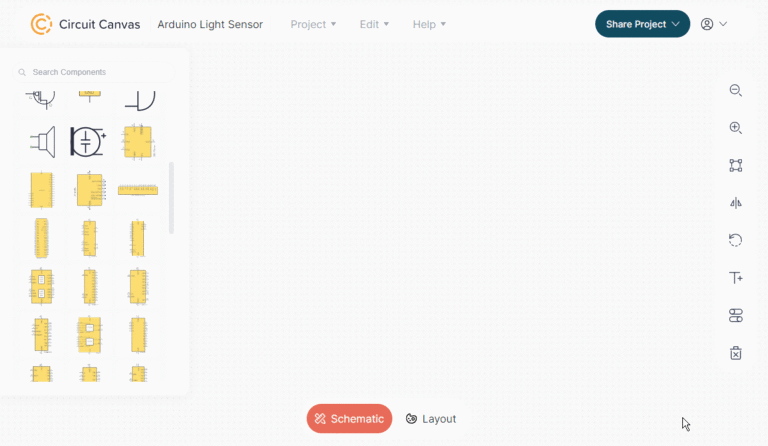Switch to the Layout view
768x446 pixels.
[431, 419]
